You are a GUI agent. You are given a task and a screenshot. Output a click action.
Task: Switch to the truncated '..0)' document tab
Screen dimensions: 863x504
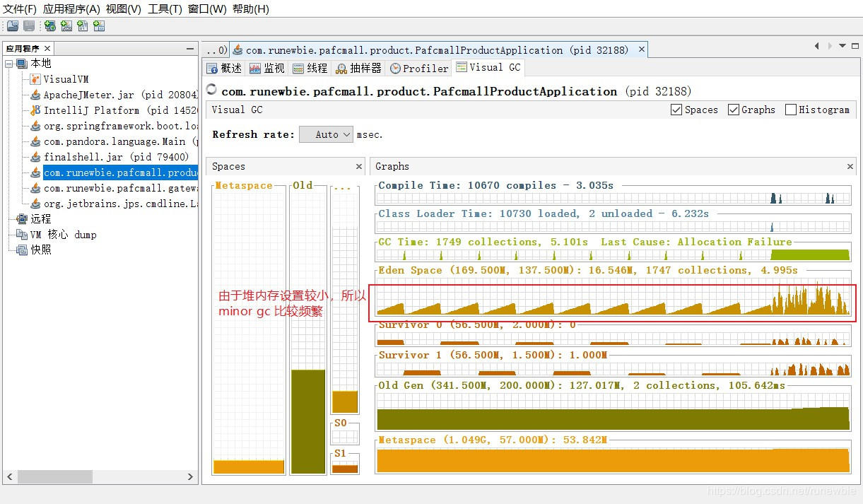[x=216, y=50]
